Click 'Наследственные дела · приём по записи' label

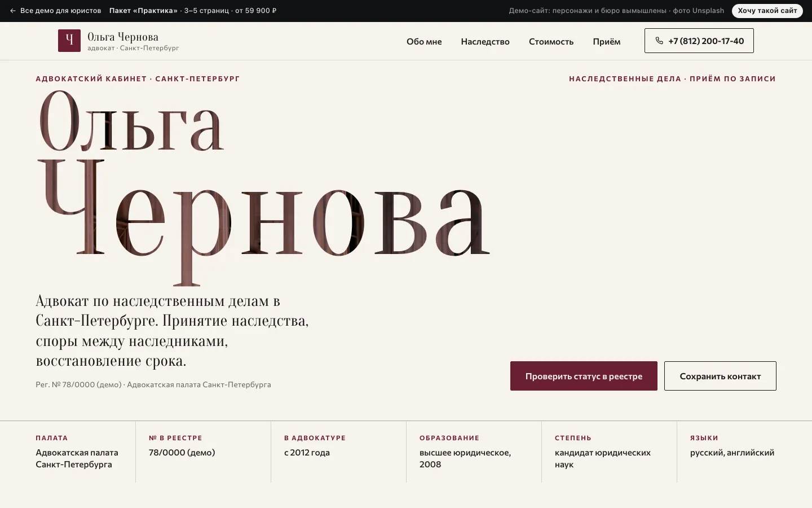tap(672, 79)
